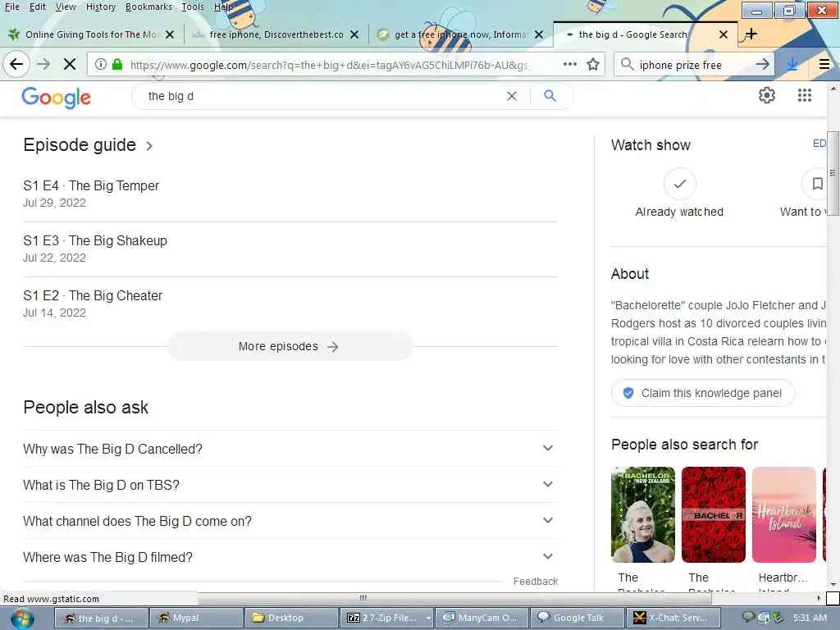Image resolution: width=840 pixels, height=630 pixels.
Task: Open ManyCam taskbar button
Action: pyautogui.click(x=481, y=618)
